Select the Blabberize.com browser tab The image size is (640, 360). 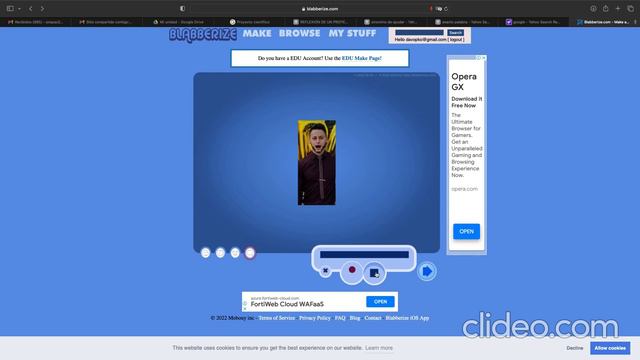(603, 22)
